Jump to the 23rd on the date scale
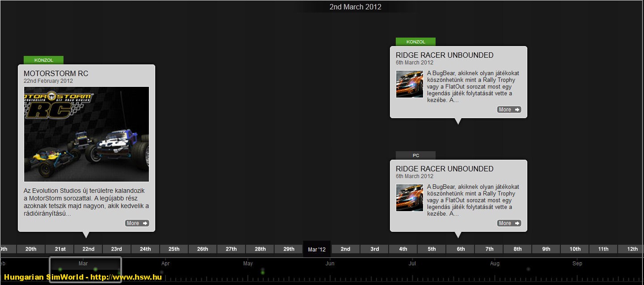This screenshot has width=644, height=285. [117, 249]
